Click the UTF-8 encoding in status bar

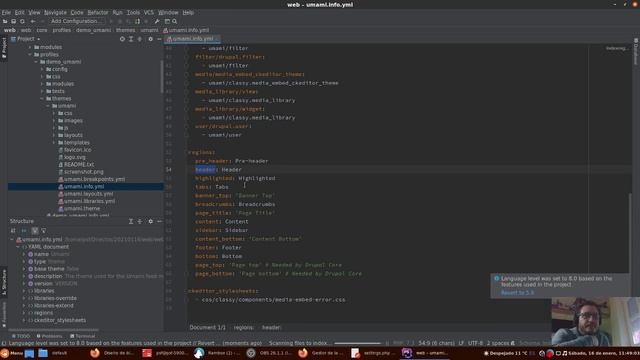[476, 343]
